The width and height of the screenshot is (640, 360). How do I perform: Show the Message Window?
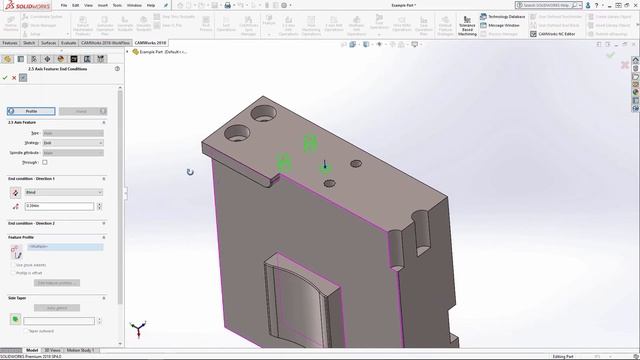500,25
